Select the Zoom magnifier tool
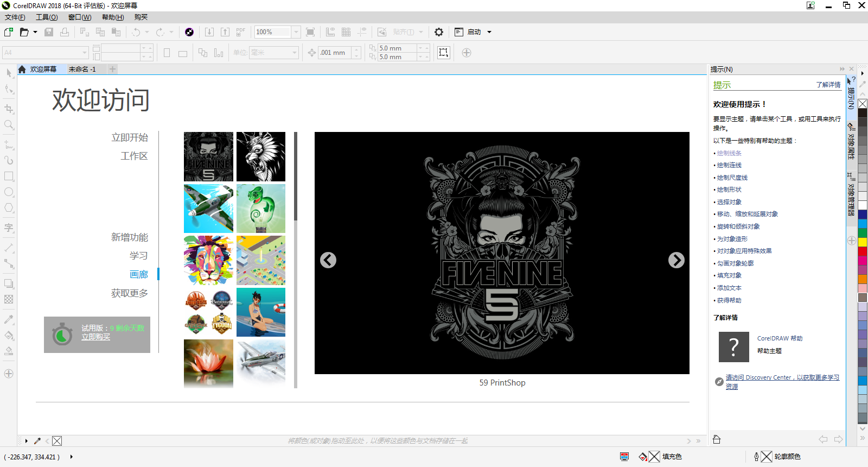 coord(9,125)
